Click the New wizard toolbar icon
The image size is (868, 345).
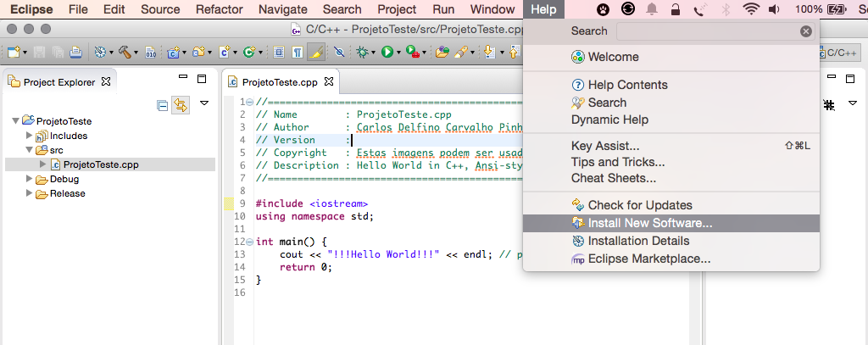tap(13, 52)
